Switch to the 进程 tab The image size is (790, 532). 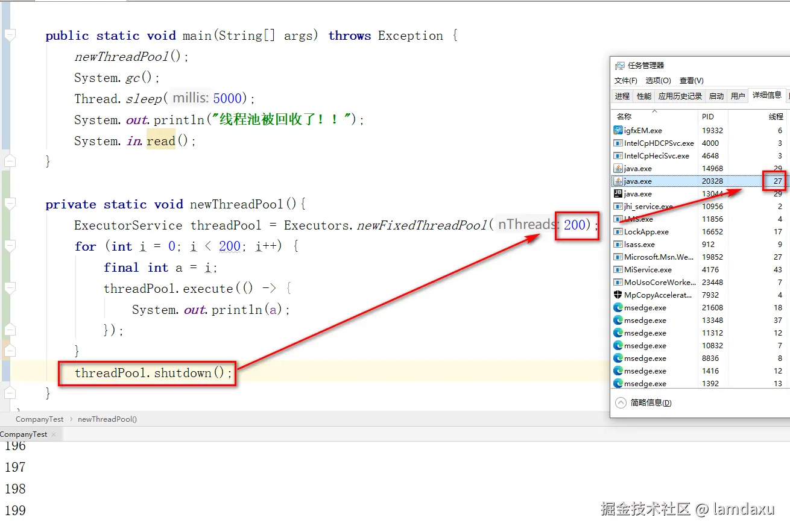tap(622, 96)
